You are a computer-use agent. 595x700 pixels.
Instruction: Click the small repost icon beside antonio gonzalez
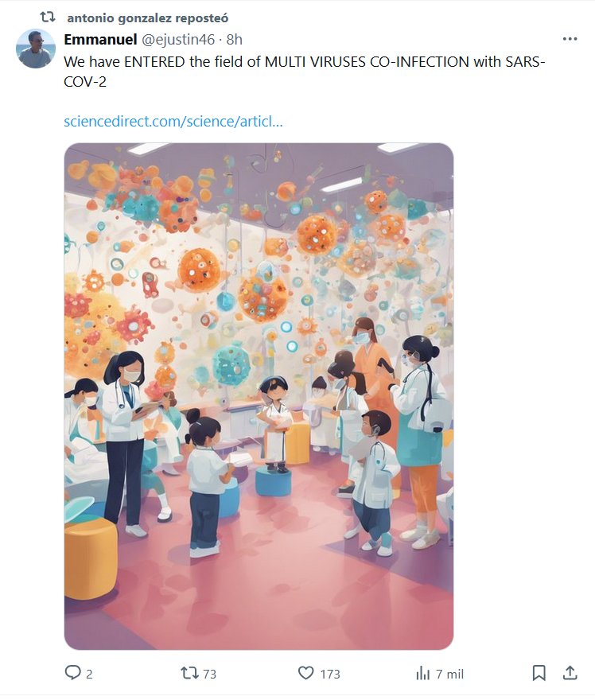[x=47, y=16]
